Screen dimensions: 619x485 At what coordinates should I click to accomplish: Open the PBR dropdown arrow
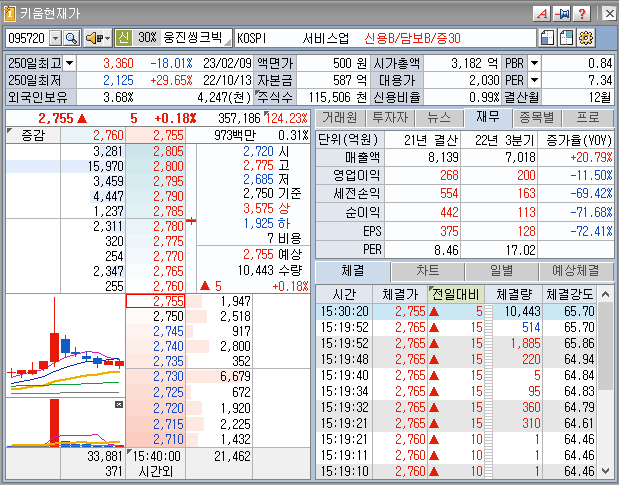tap(534, 63)
